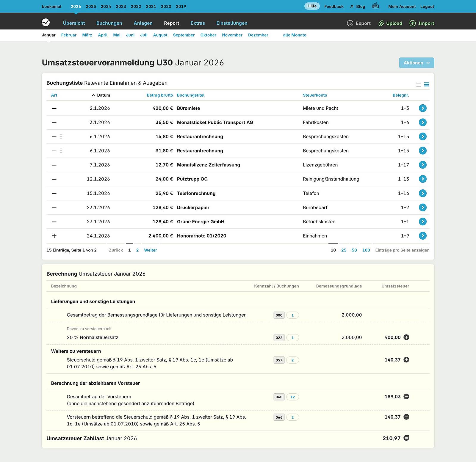Click arrow button for Telefonrechnung row

422,193
